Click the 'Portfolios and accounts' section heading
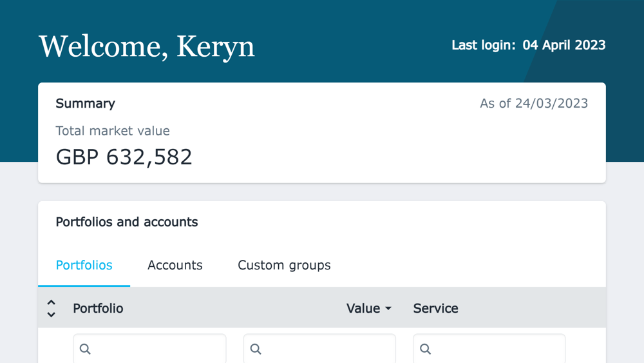Screen dimensions: 644x363 coord(127,222)
